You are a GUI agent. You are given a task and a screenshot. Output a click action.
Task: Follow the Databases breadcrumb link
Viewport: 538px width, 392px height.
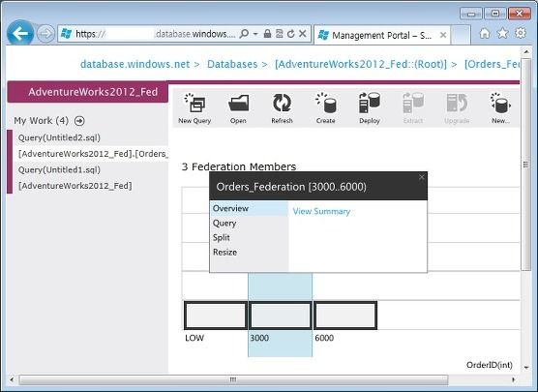coord(232,64)
